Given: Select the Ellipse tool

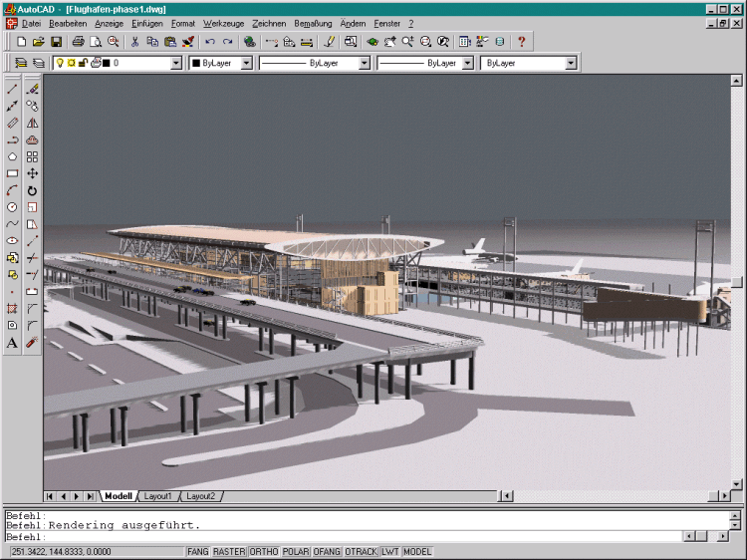Looking at the screenshot, I should [12, 241].
